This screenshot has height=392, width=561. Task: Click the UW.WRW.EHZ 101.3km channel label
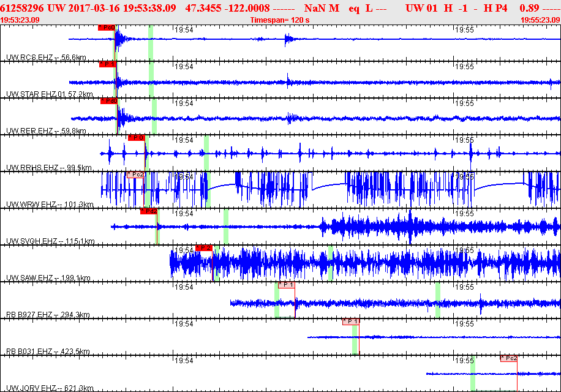tap(49, 205)
